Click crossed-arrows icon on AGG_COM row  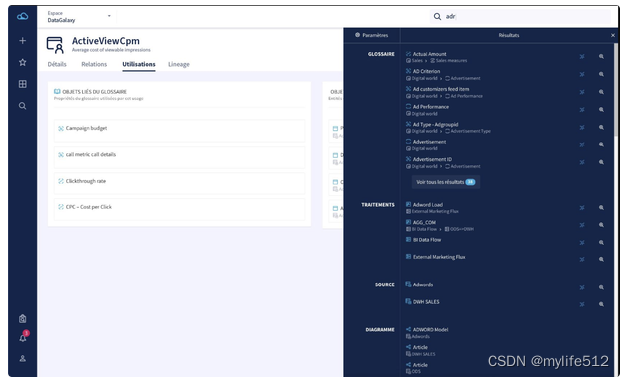(x=582, y=225)
